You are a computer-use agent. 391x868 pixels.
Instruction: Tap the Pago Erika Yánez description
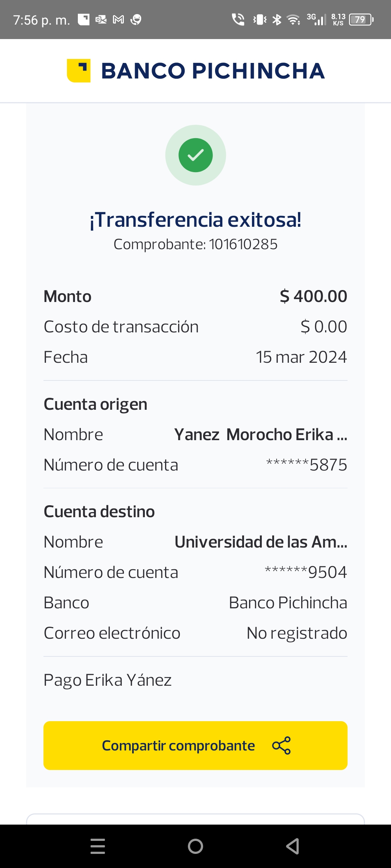tap(108, 680)
